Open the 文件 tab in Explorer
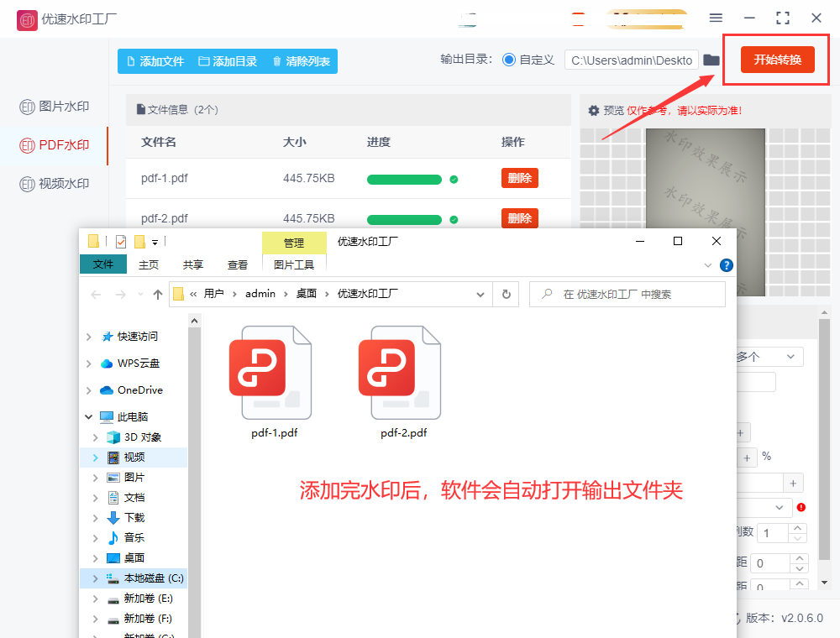840x638 pixels. (x=102, y=264)
